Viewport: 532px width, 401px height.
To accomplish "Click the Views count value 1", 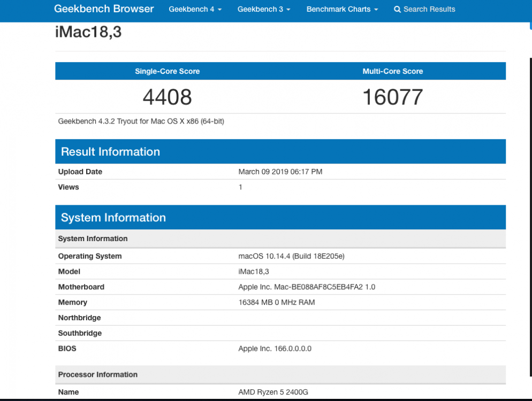I will coord(240,187).
